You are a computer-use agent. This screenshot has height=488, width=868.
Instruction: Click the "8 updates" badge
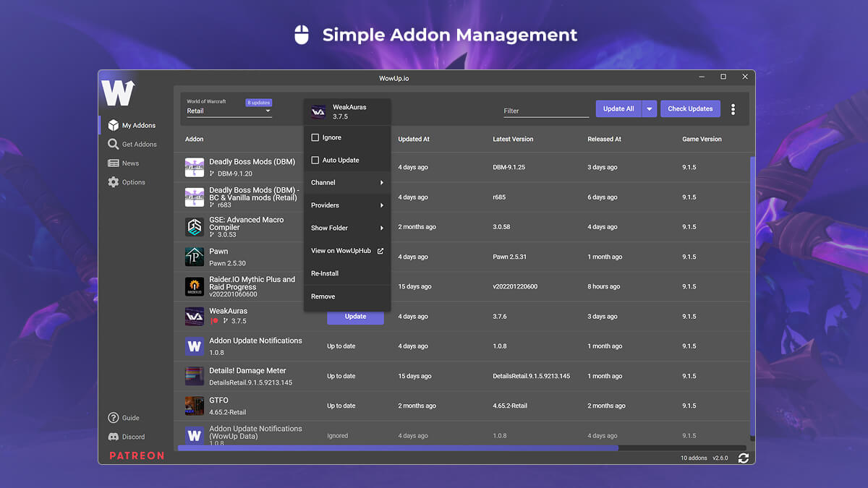click(x=258, y=103)
